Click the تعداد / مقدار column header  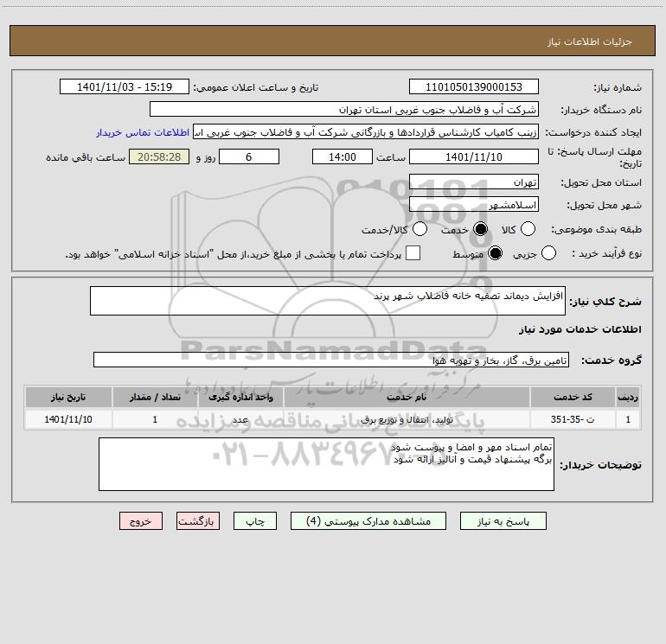[155, 397]
